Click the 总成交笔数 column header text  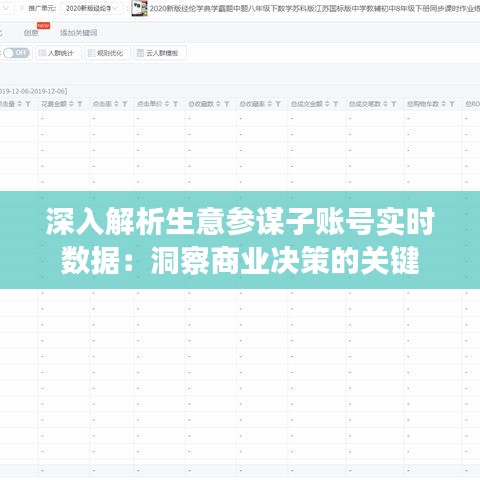click(365, 104)
